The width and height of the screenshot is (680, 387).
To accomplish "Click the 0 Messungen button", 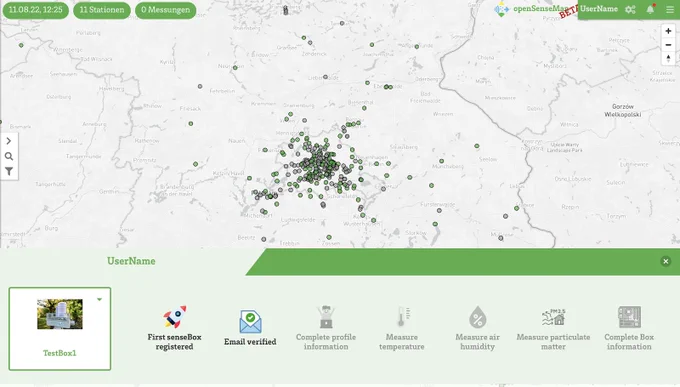I will (165, 10).
